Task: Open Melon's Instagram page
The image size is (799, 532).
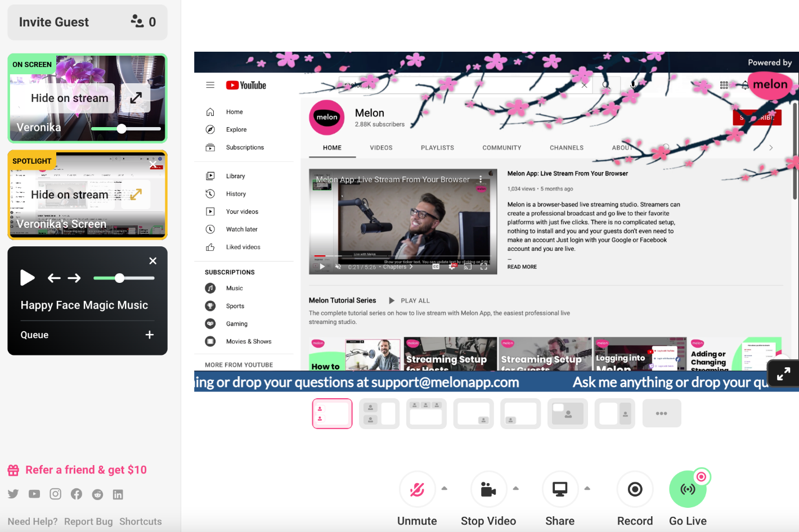Action: coord(55,494)
